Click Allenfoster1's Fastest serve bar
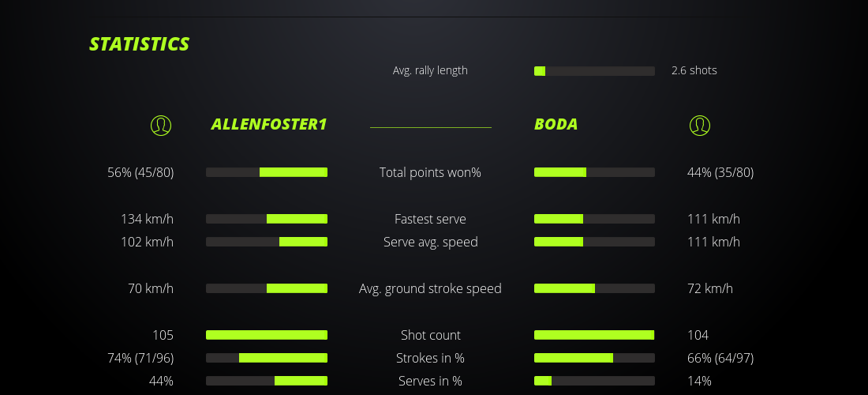This screenshot has height=395, width=868. (267, 219)
